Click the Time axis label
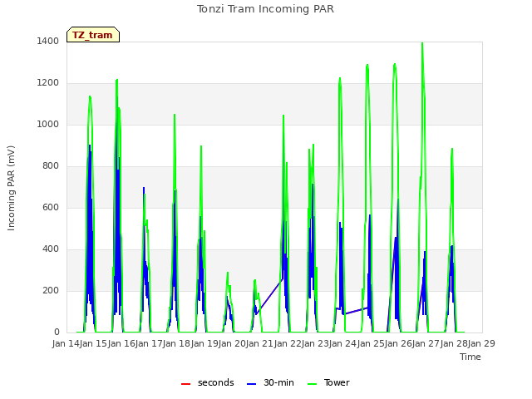532x399 pixels. click(470, 357)
